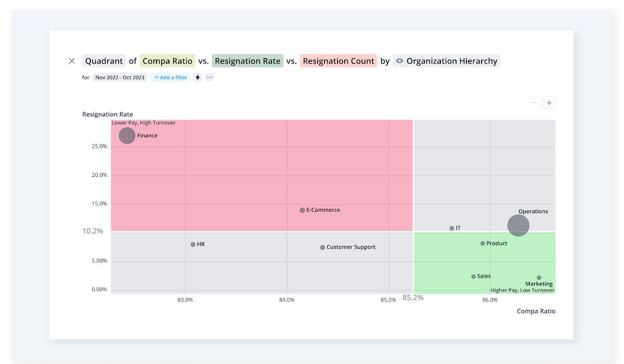Select the Product data point
The width and height of the screenshot is (624, 364).
point(483,243)
